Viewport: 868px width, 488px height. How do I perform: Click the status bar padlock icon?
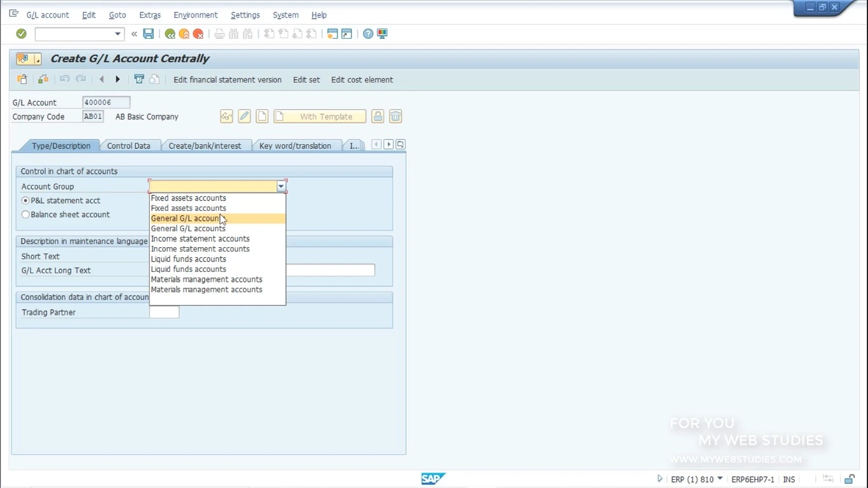tap(850, 479)
